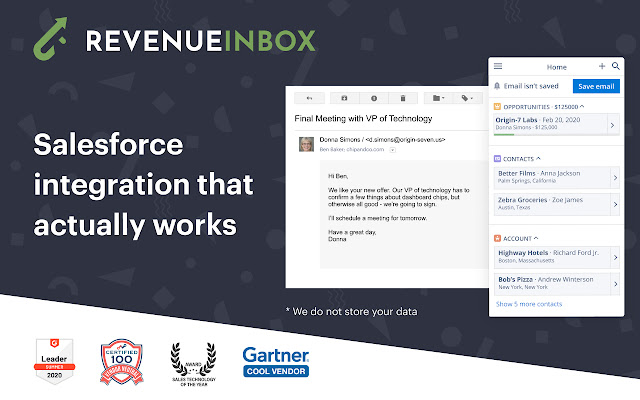This screenshot has width=640, height=400.
Task: Click the Account section icon
Action: [497, 238]
